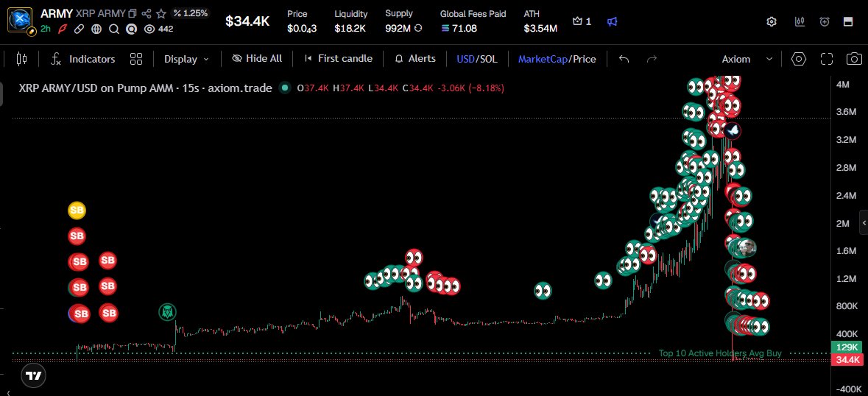The height and width of the screenshot is (396, 868).
Task: Open the token website globe icon
Action: coord(96,29)
